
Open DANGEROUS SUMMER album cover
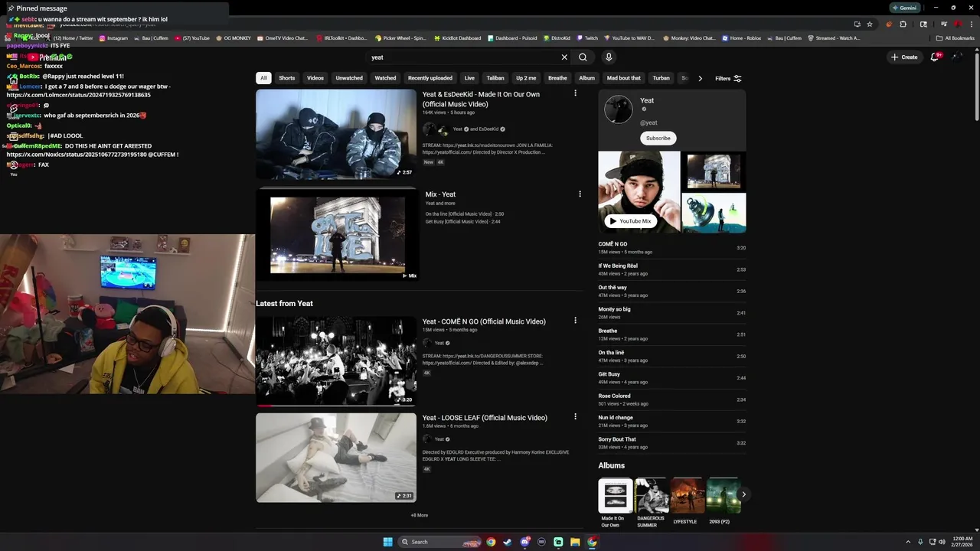click(x=651, y=495)
